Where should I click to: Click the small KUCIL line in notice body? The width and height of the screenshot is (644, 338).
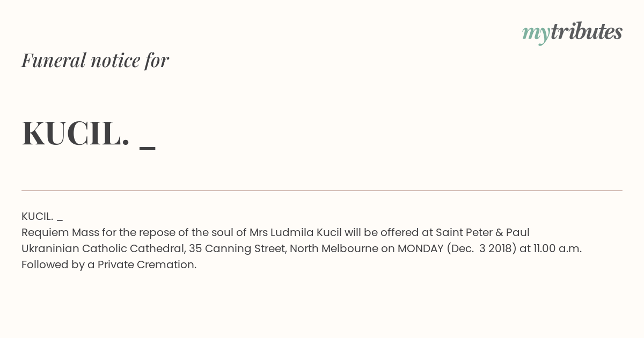pyautogui.click(x=42, y=217)
